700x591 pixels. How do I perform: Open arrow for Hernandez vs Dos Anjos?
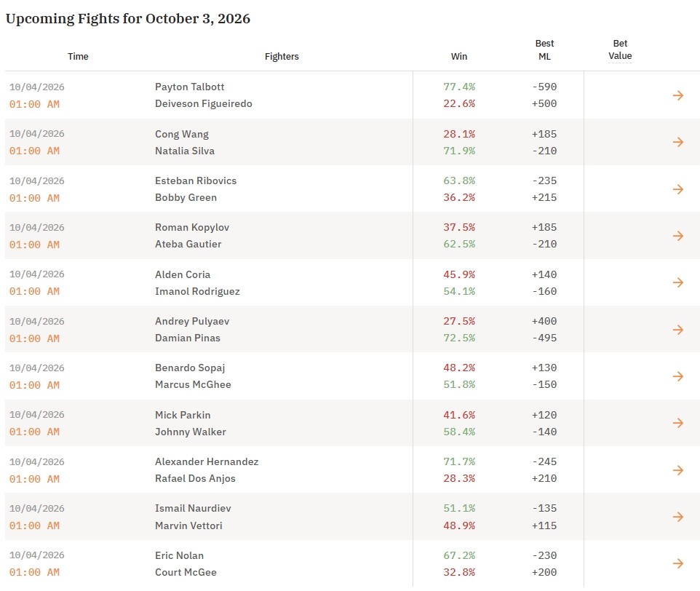[x=677, y=470]
